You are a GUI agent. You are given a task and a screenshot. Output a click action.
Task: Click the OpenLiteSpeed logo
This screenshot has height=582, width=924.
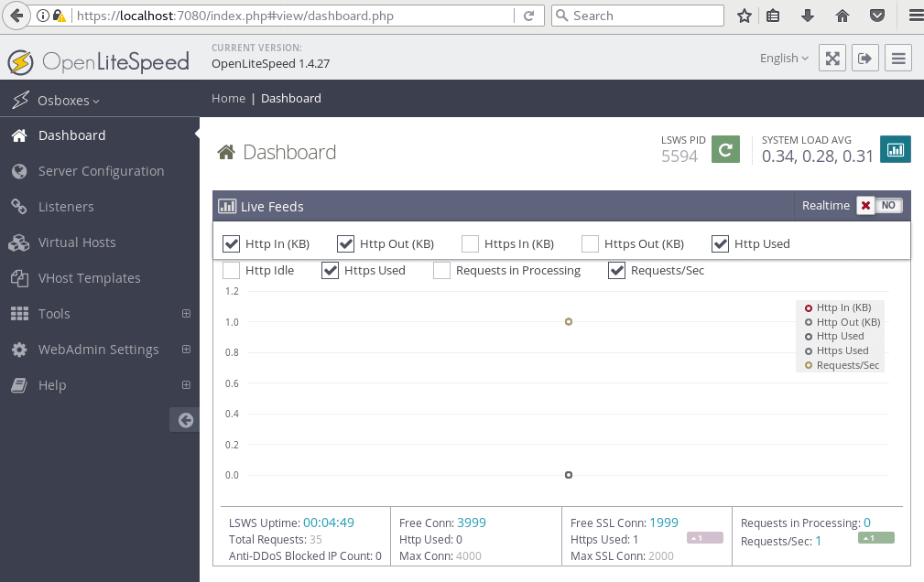(98, 62)
